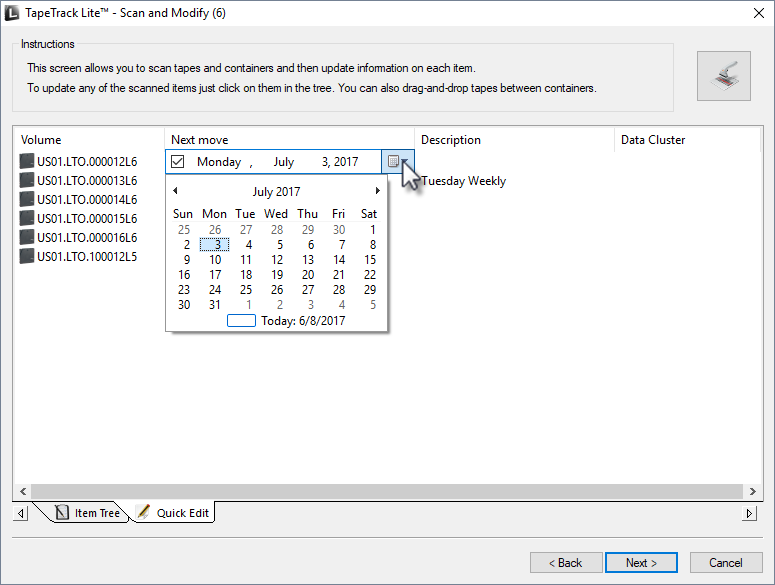Click the tape icon beside US01.LTO.000012L6
Screen dimensions: 775x585
(27, 162)
